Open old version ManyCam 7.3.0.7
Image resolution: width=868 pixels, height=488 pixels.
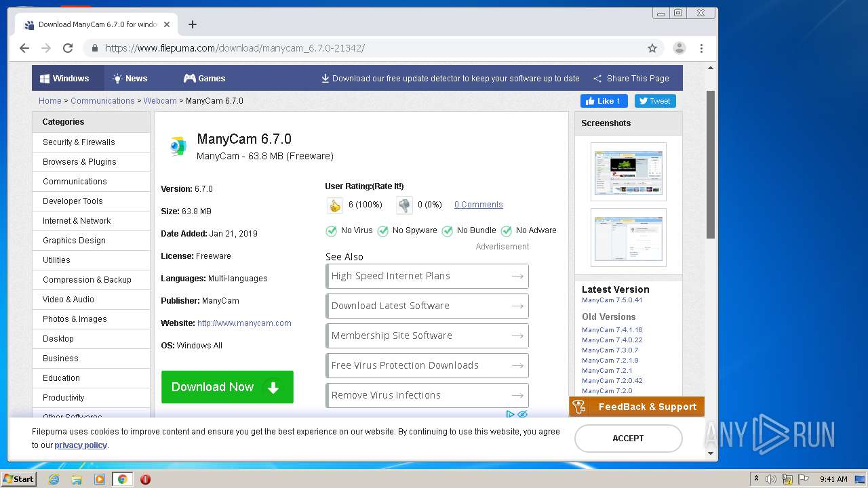[x=610, y=350]
